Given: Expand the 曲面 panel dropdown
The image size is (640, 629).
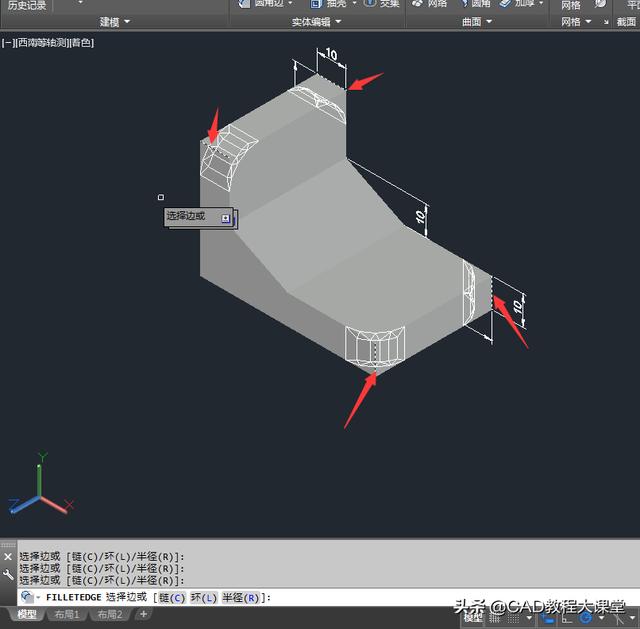Looking at the screenshot, I should [487, 22].
